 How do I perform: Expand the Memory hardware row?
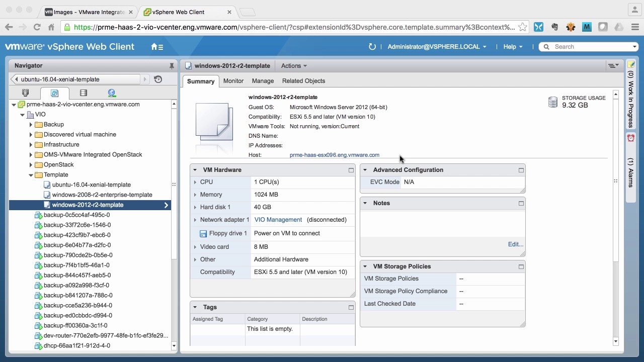[x=195, y=195]
